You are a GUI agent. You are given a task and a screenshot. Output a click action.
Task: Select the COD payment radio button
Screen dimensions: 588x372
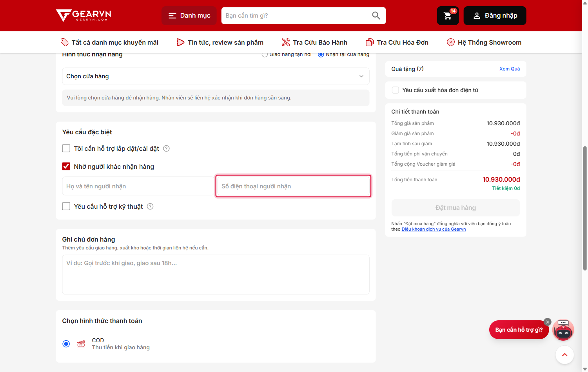tap(66, 344)
